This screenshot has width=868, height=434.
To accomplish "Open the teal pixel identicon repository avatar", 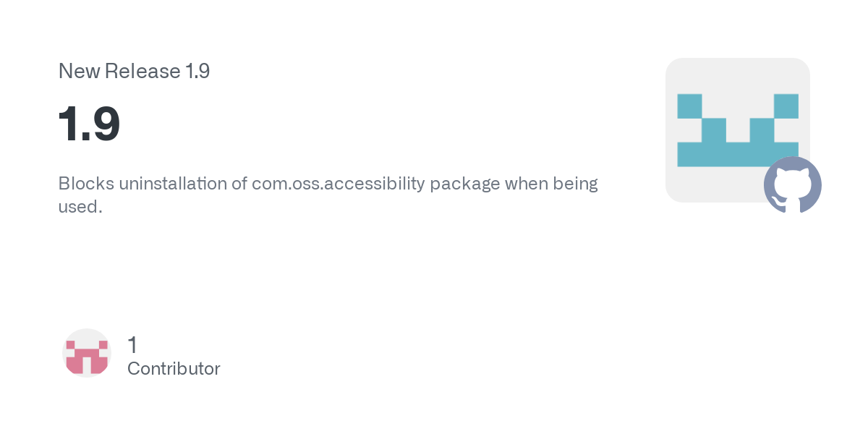I will pyautogui.click(x=738, y=130).
